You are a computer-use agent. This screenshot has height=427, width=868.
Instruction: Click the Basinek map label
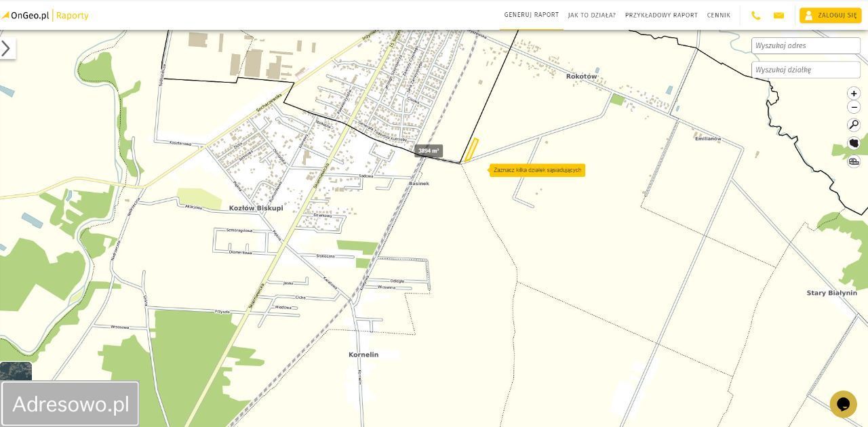pyautogui.click(x=419, y=183)
